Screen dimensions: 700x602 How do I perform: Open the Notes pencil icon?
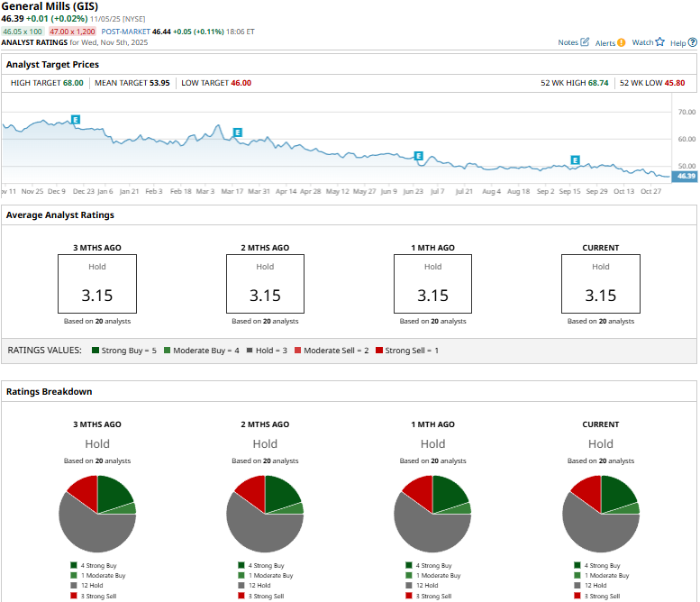coord(585,42)
